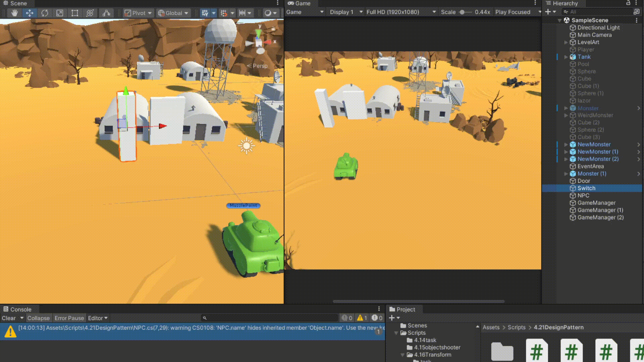
Task: Open the custom editor tools icon
Action: 106,13
